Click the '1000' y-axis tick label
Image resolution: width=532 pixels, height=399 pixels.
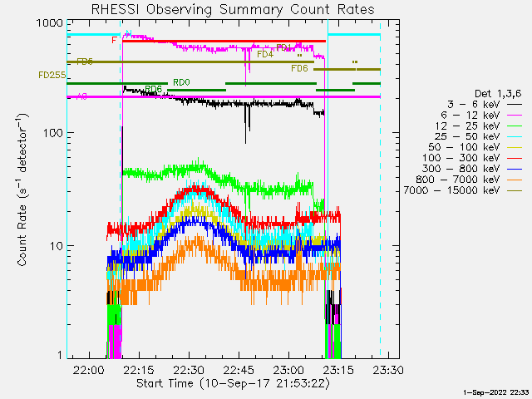(50, 23)
